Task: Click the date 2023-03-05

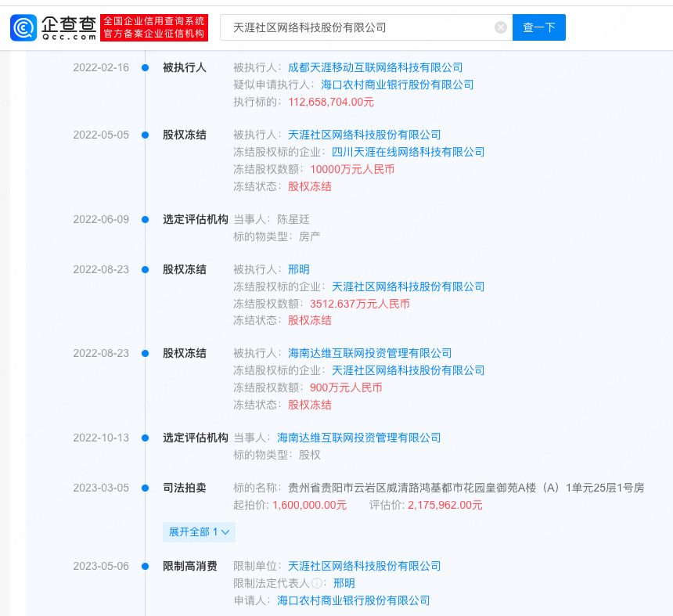Action: click(101, 488)
